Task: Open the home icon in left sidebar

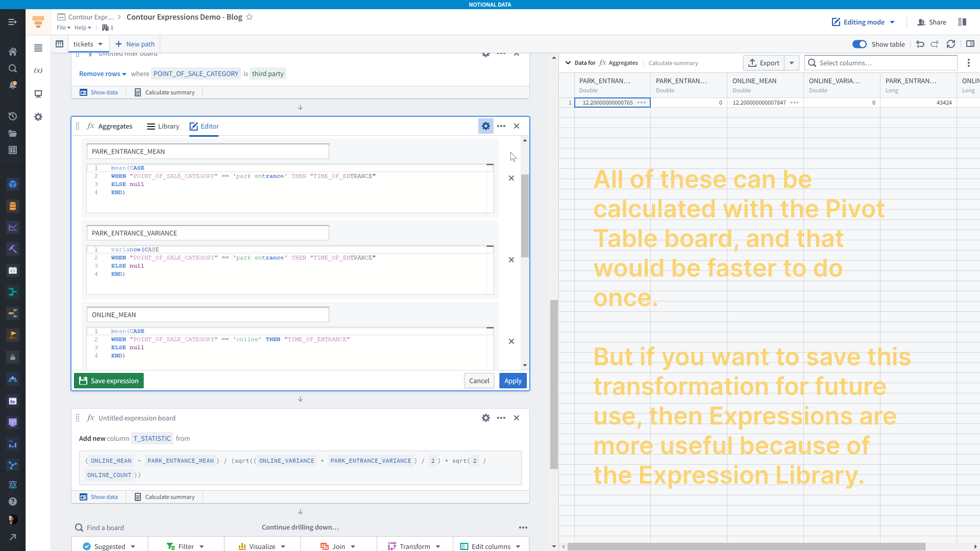Action: [x=13, y=52]
